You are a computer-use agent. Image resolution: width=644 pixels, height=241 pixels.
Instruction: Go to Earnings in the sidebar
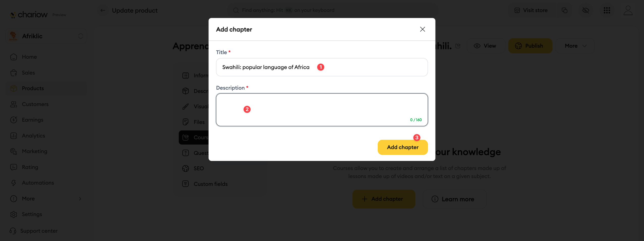(x=33, y=120)
